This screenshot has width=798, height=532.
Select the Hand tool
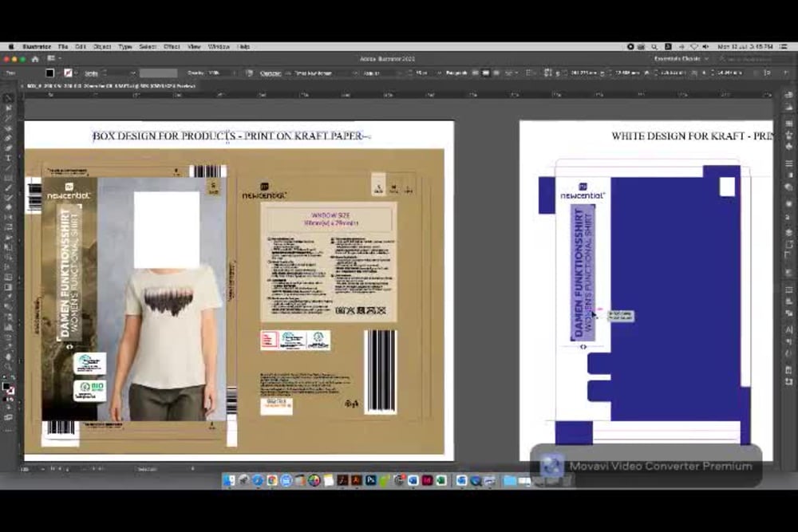click(x=8, y=357)
